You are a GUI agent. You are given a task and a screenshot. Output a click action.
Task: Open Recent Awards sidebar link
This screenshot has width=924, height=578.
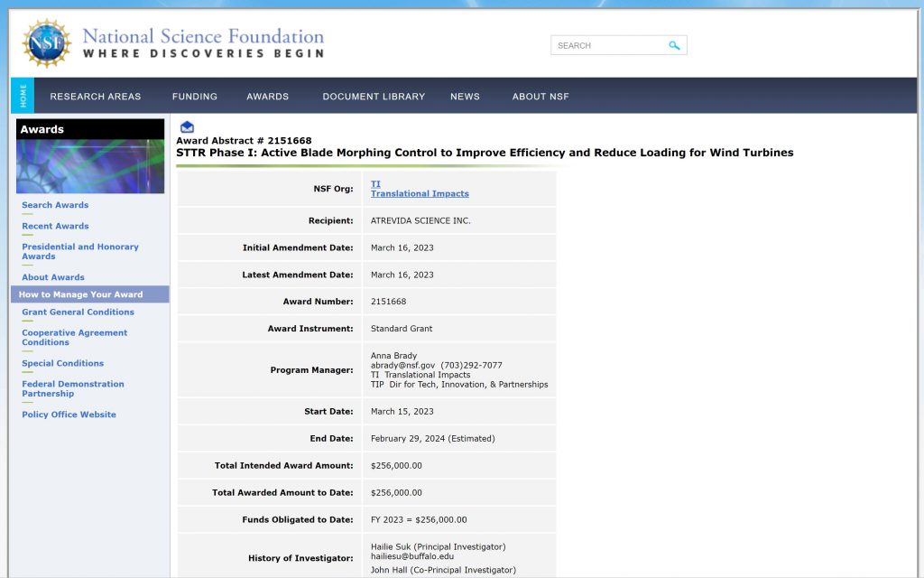pos(55,226)
